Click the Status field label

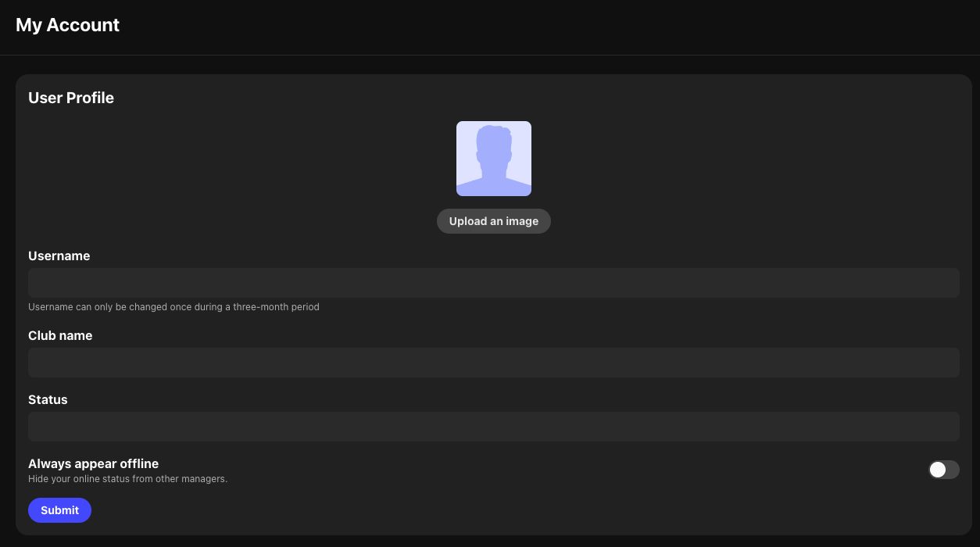48,399
